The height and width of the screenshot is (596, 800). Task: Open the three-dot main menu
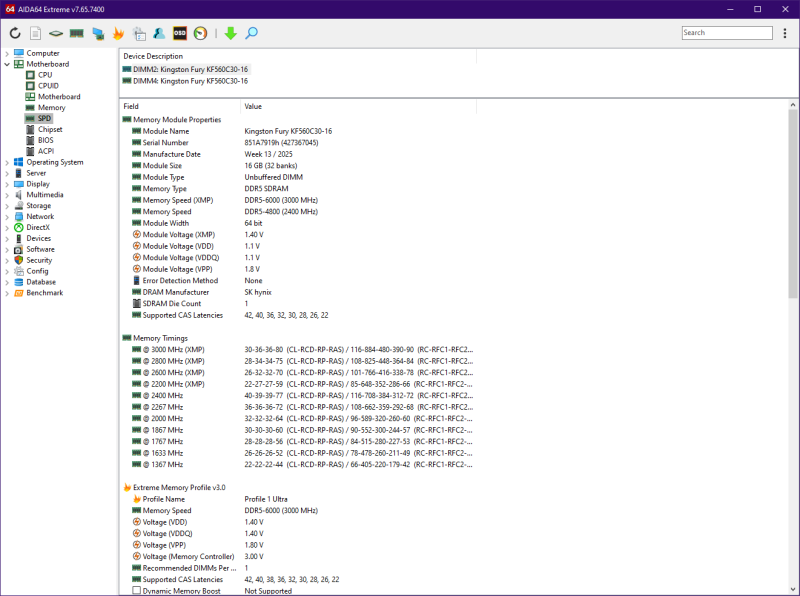pyautogui.click(x=785, y=33)
